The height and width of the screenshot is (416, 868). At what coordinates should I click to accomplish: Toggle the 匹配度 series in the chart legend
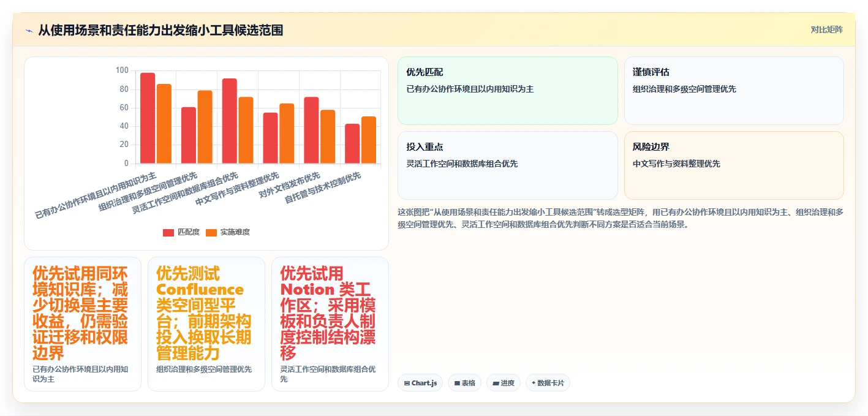pyautogui.click(x=181, y=232)
